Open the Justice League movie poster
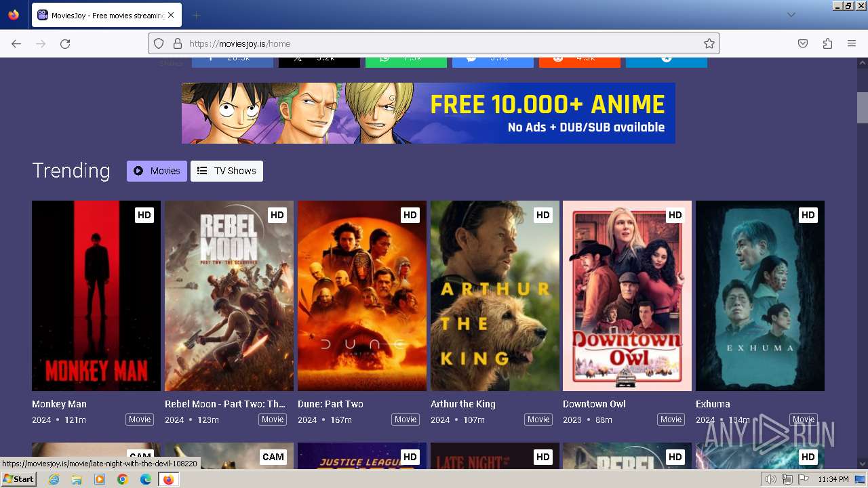The image size is (868, 488). click(x=362, y=456)
